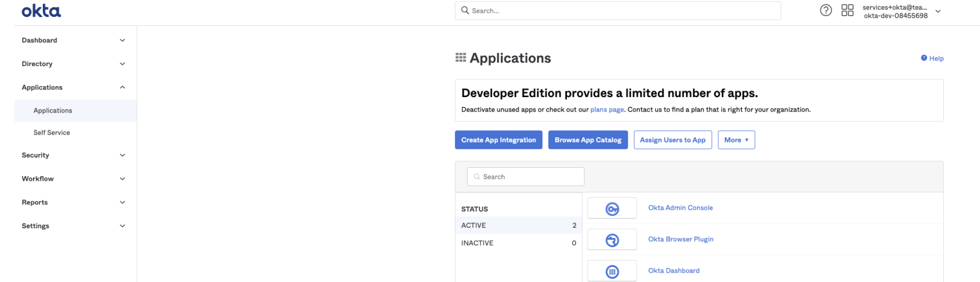Click the Okta Dashboard app icon
Viewport: 980px width, 282px height.
coord(612,271)
